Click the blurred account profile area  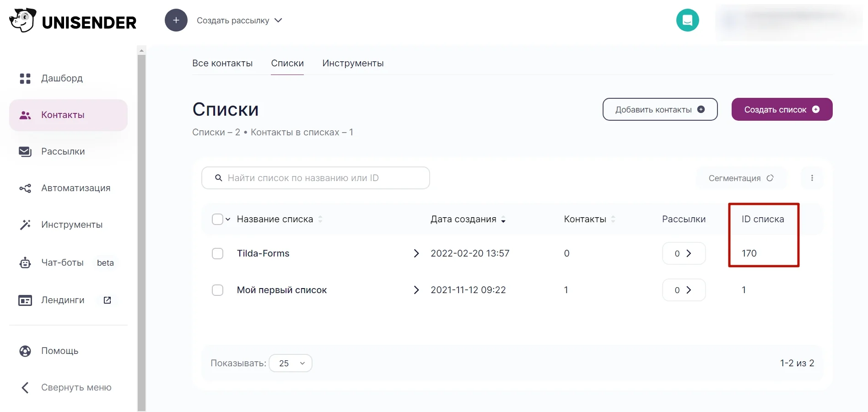point(789,21)
